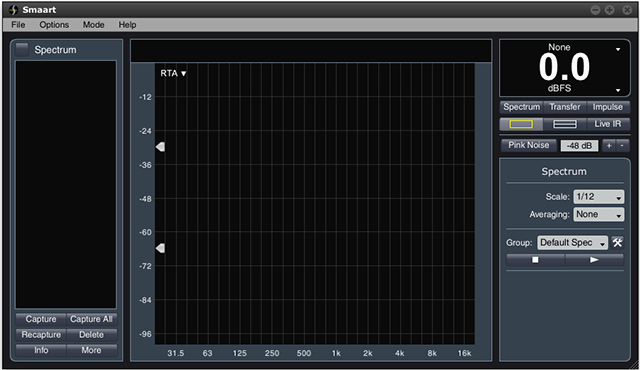The image size is (640, 370).
Task: Click the 1k frequency axis label
Action: tap(336, 353)
